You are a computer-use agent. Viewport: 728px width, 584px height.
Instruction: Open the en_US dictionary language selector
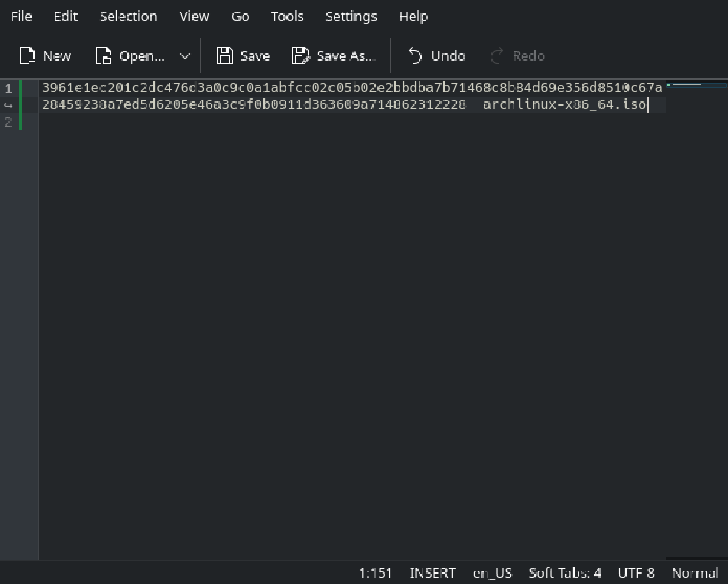(x=492, y=573)
